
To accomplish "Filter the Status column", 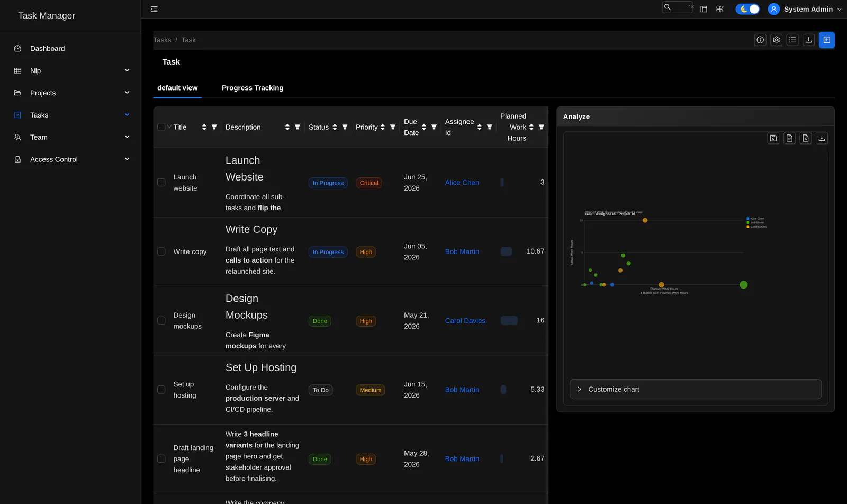I will click(x=345, y=127).
